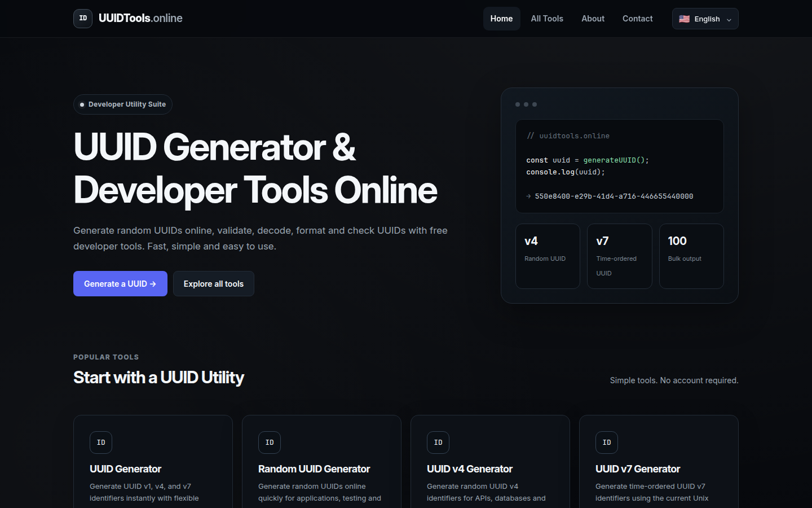
Task: Click Explore all tools button
Action: [214, 283]
